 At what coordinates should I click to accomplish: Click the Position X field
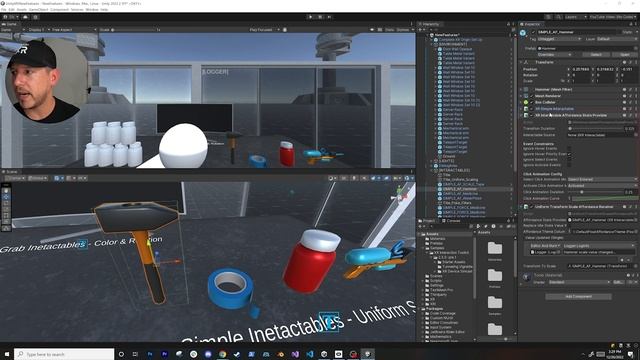(580, 69)
